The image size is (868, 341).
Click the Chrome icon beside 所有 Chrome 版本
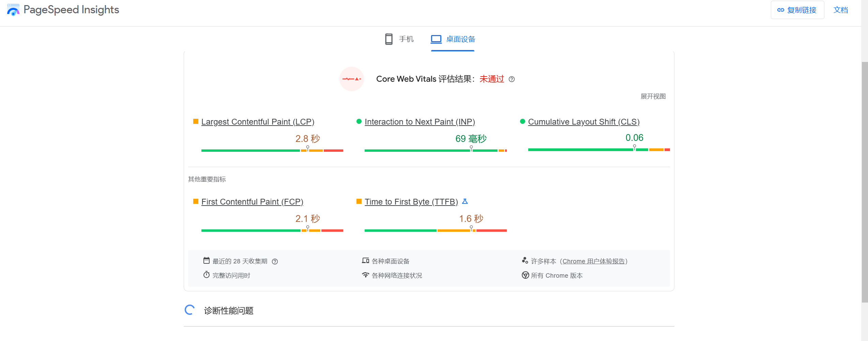pos(525,275)
